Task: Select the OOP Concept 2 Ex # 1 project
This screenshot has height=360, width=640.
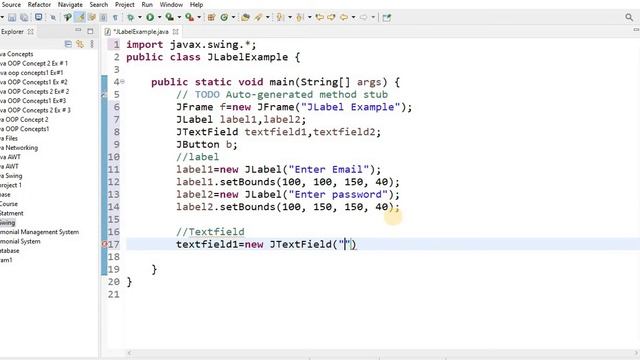Action: (x=34, y=63)
